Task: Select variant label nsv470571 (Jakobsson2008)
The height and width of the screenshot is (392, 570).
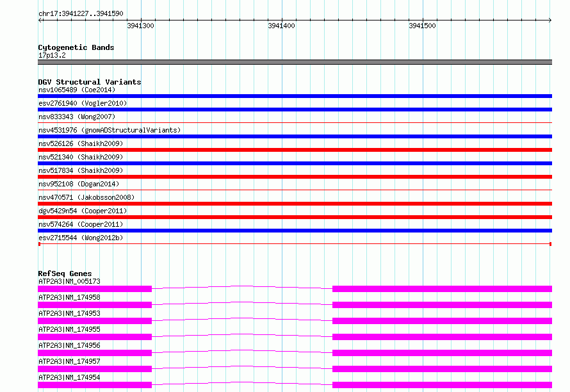Action: pos(86,197)
